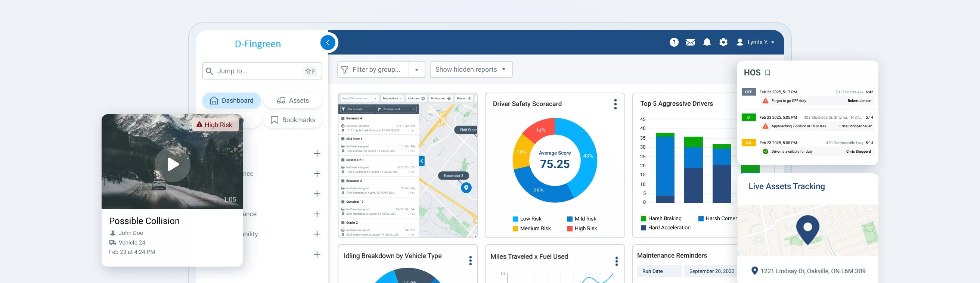980x283 pixels.
Task: Check the Generator 4 asset checkbox
Action: tap(343, 118)
